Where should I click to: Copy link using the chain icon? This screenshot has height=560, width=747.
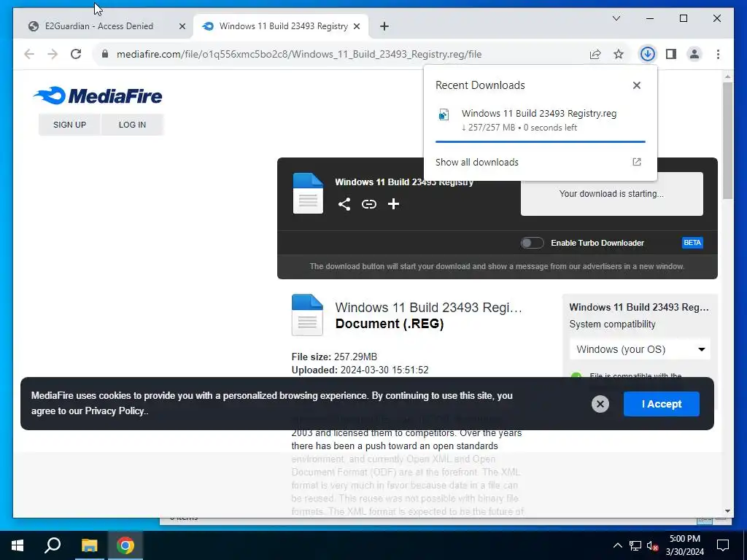tap(368, 204)
